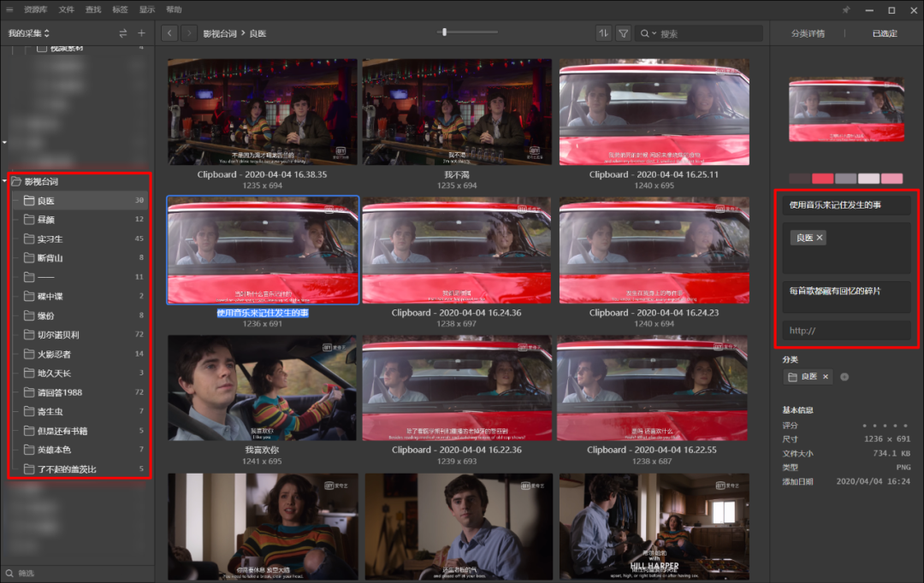Image resolution: width=924 pixels, height=583 pixels.
Task: Add a new folder with the plus icon
Action: pyautogui.click(x=141, y=33)
